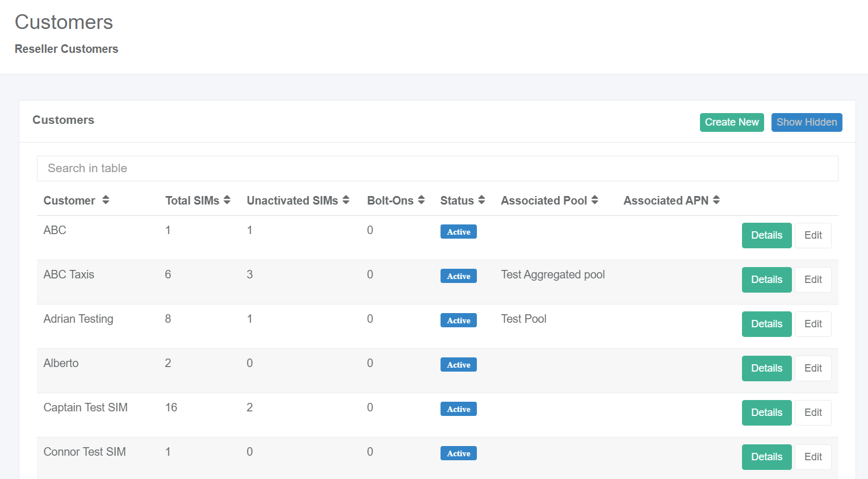This screenshot has width=868, height=479.
Task: Sort by Bolt-Ons arrow icon
Action: coord(421,200)
